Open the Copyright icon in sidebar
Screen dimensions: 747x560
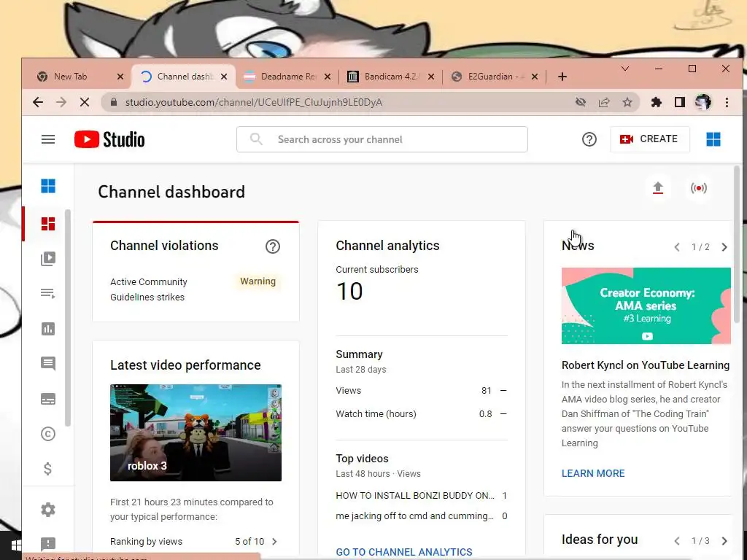[x=48, y=434]
